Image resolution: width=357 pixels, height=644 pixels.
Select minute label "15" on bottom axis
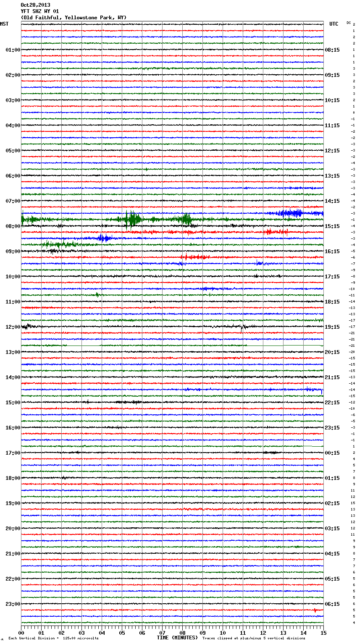[323, 633]
